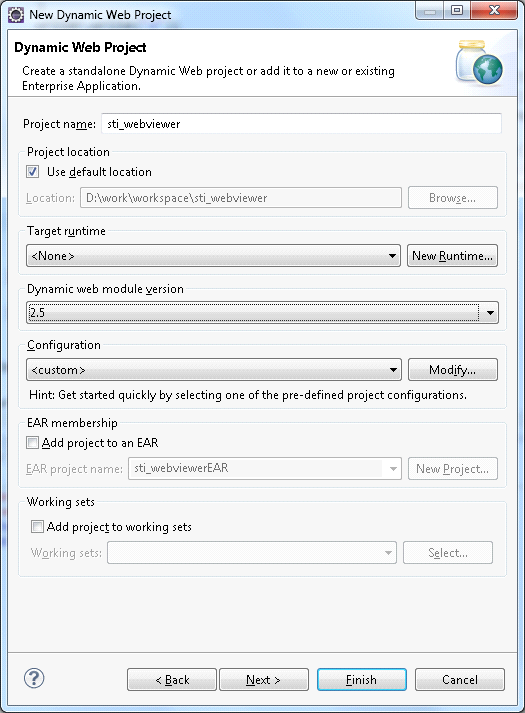The width and height of the screenshot is (525, 713).
Task: Expand Dynamic web module version dropdown
Action: 262,312
